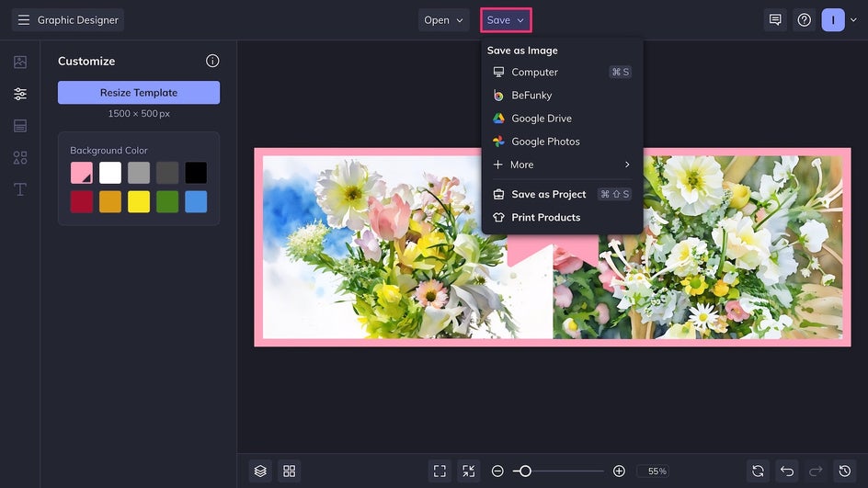
Task: Open the help question mark icon
Action: [x=804, y=20]
